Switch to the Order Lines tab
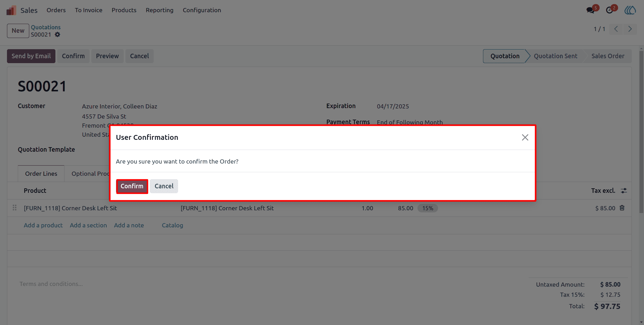Viewport: 644px width, 325px height. (x=41, y=174)
